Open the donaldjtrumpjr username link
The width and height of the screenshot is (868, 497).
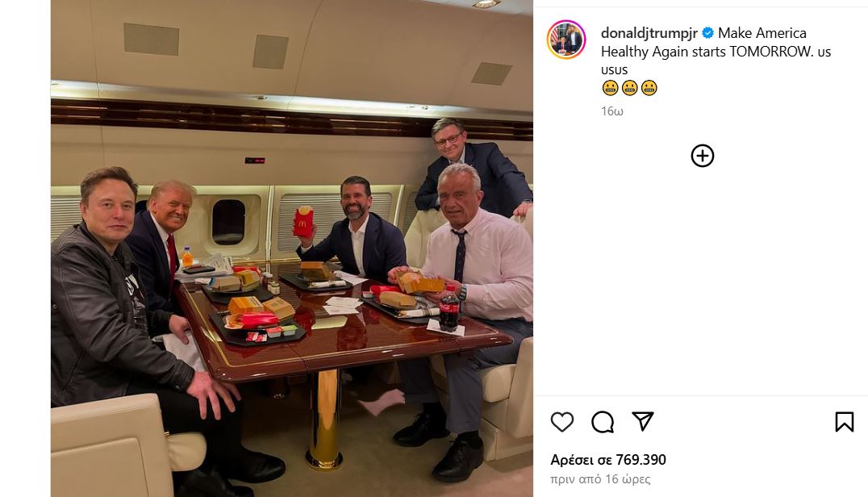click(x=649, y=33)
